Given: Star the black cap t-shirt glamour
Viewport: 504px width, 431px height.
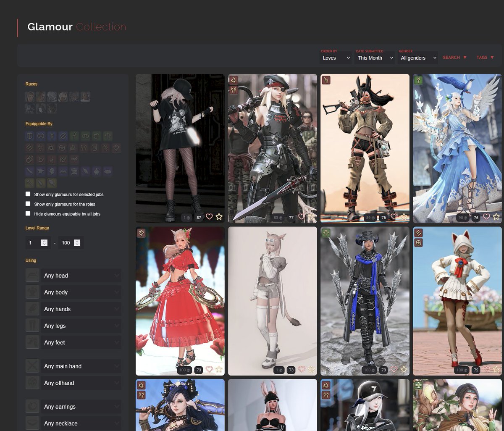Looking at the screenshot, I should coord(219,217).
